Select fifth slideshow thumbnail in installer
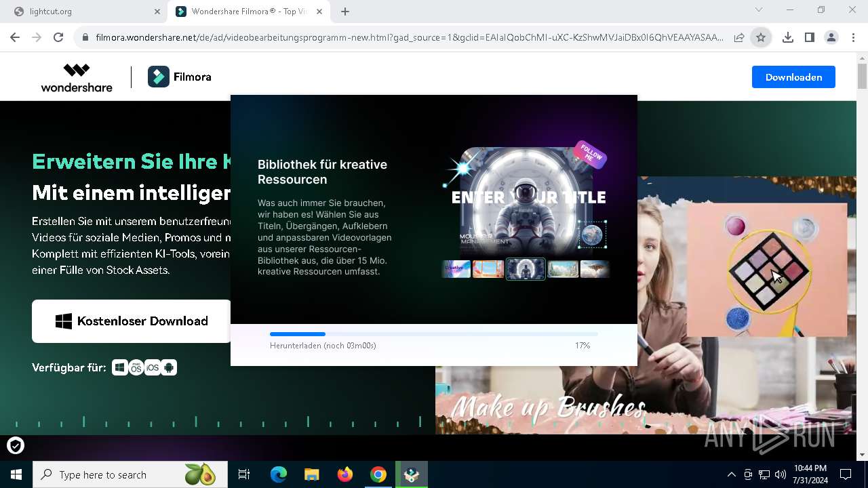 tap(595, 269)
